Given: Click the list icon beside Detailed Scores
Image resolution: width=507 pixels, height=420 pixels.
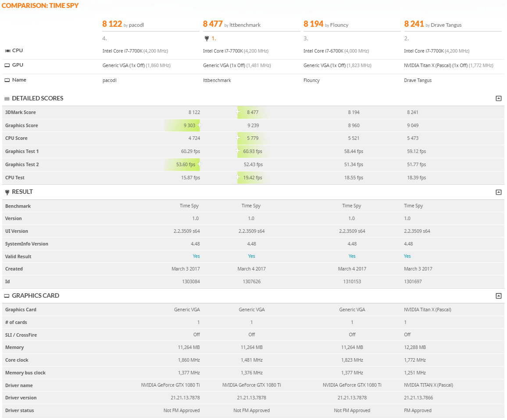Looking at the screenshot, I should (7, 99).
